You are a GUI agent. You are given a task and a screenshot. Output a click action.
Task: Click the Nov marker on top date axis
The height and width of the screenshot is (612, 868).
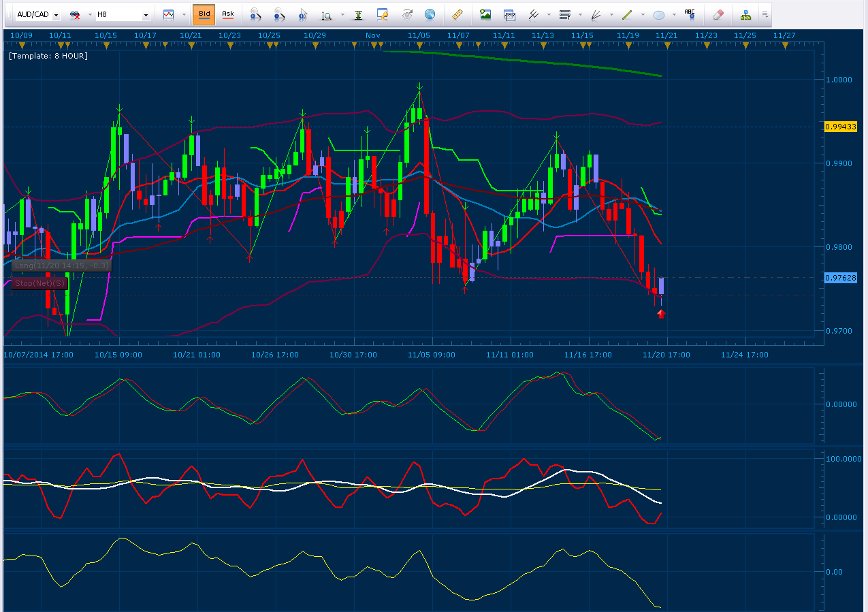[372, 35]
